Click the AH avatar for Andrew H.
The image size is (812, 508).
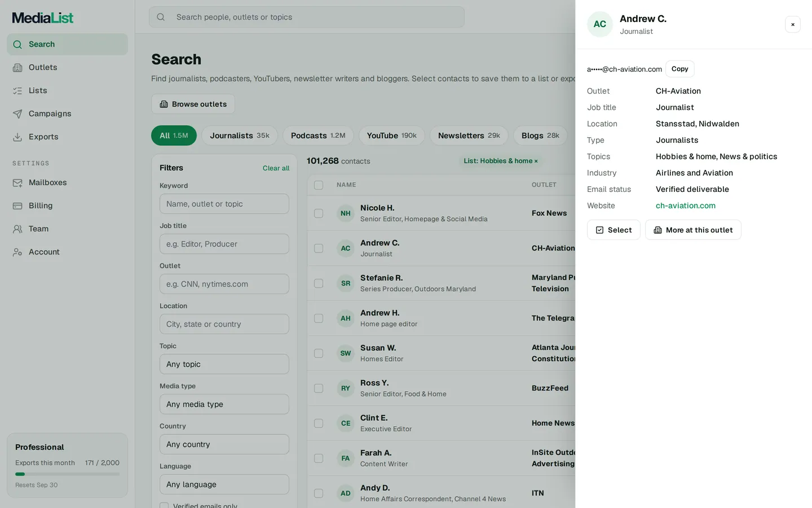346,318
